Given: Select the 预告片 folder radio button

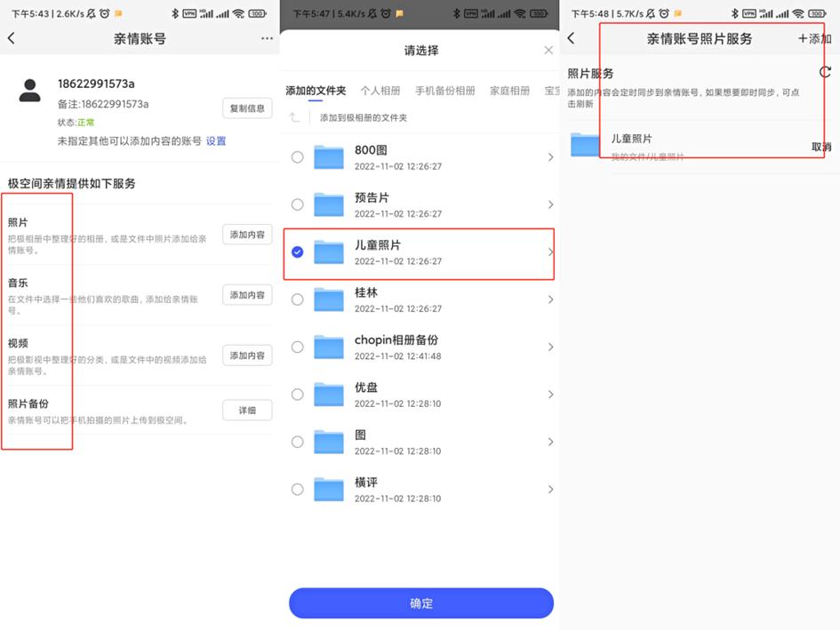Looking at the screenshot, I should pos(298,204).
